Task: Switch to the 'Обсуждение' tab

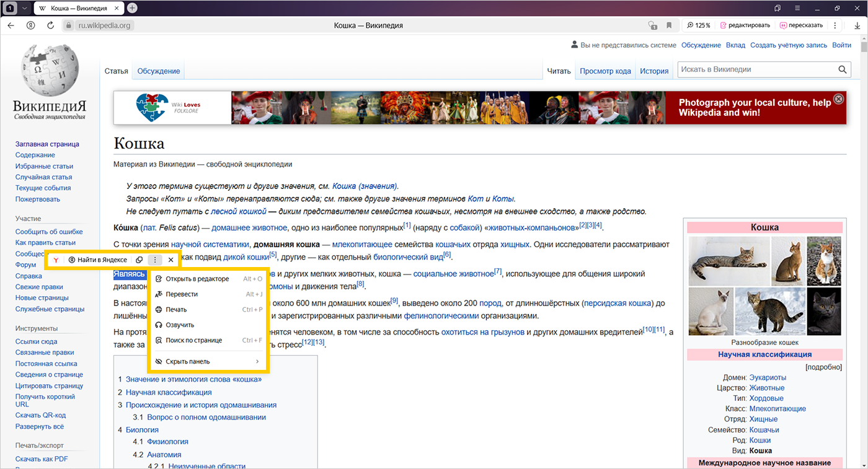Action: (159, 71)
